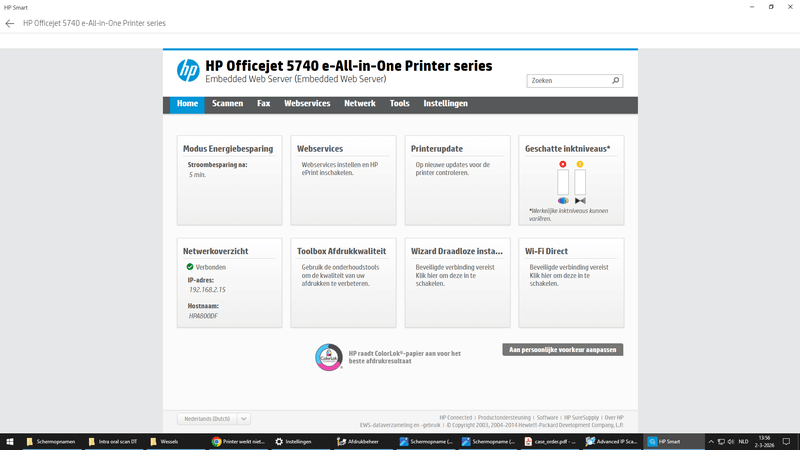Go back with the arrow icon

point(10,23)
